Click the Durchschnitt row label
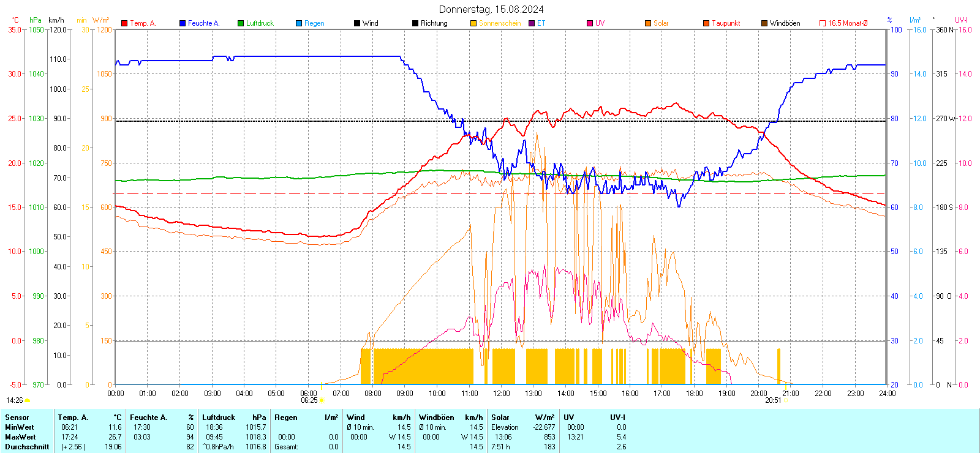This screenshot has width=980, height=453. tap(27, 447)
